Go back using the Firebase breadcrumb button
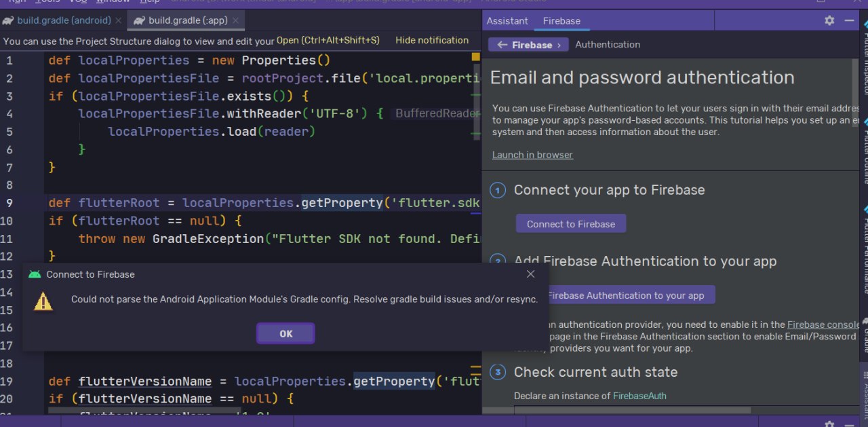The image size is (868, 427). [528, 45]
